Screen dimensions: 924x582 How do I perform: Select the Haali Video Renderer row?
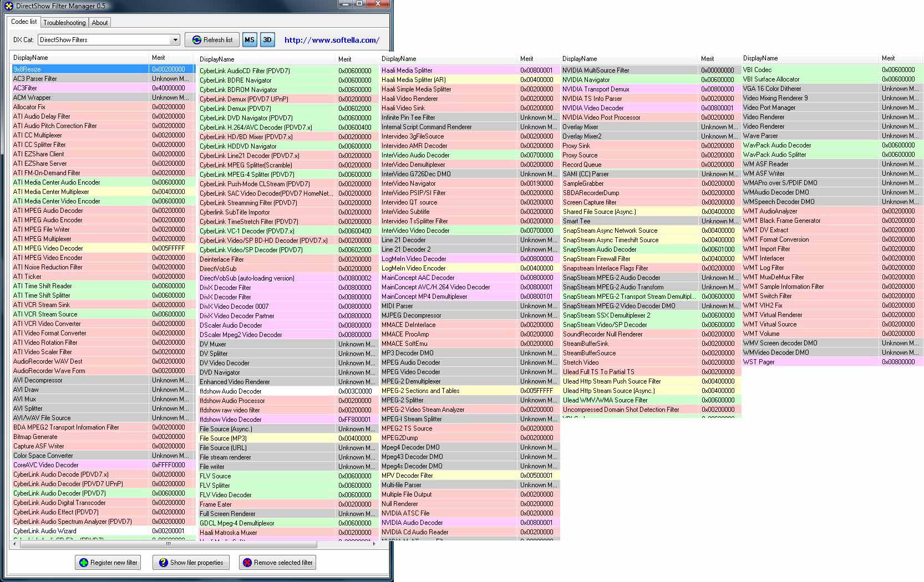tap(470, 99)
